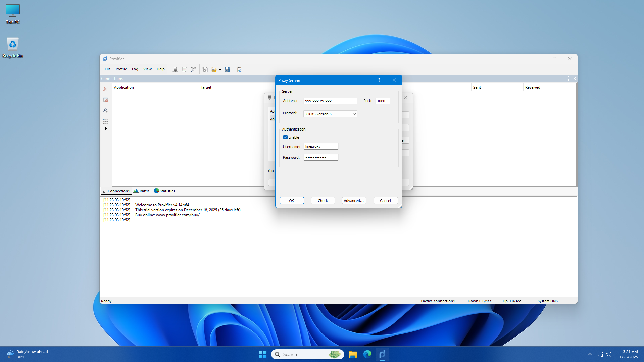Viewport: 644px width, 362px height.
Task: Click the red X disconnect icon in Connections sidebar
Action: (105, 89)
